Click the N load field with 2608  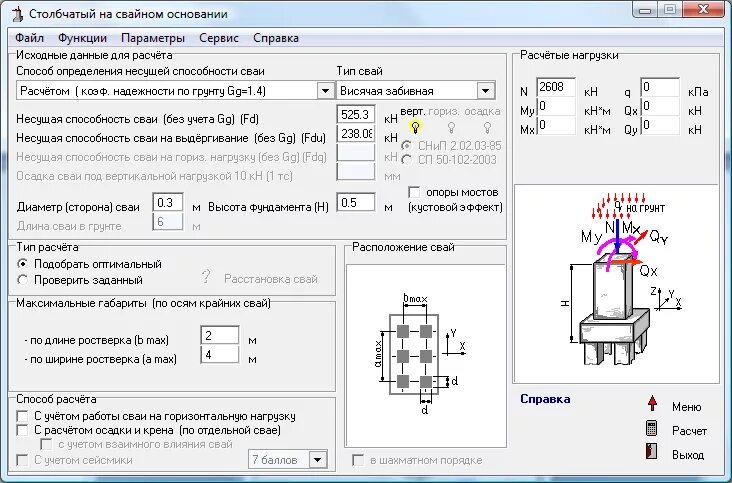pyautogui.click(x=556, y=87)
